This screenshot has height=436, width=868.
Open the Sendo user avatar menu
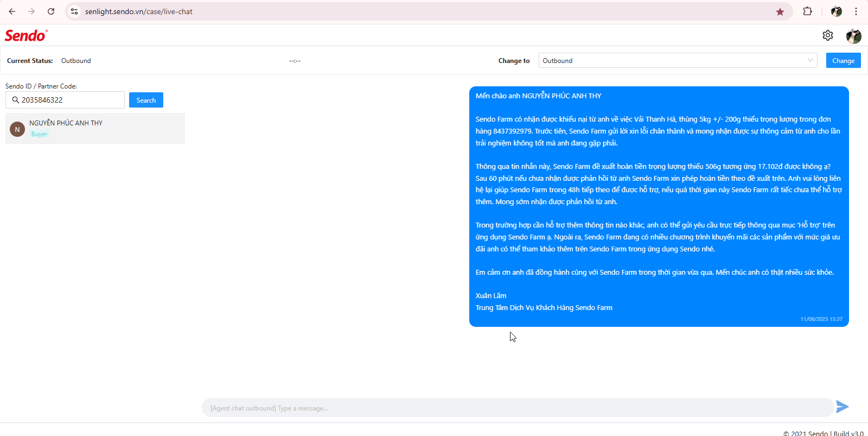tap(854, 36)
